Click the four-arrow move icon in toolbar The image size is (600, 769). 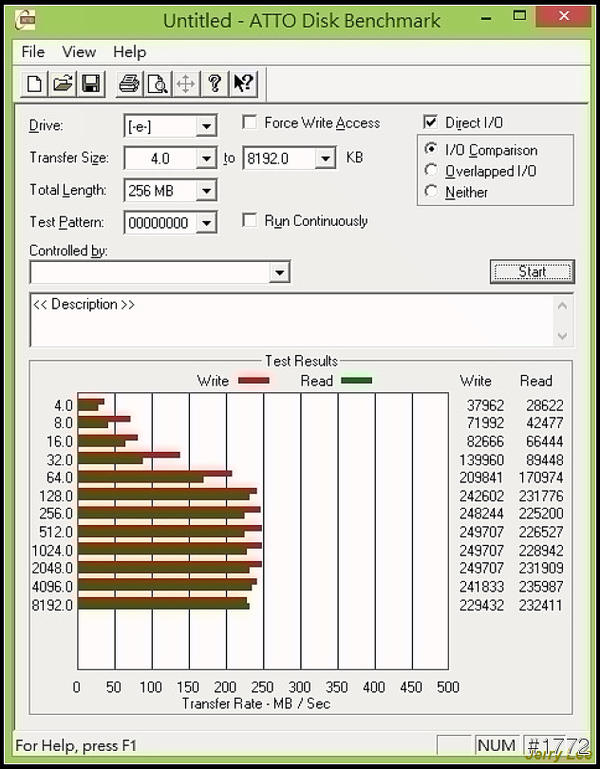click(185, 84)
